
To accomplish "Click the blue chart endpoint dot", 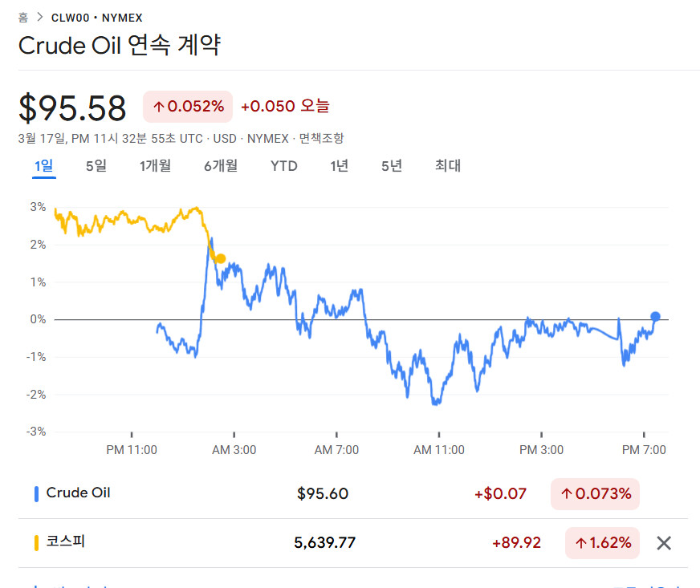I will (655, 317).
